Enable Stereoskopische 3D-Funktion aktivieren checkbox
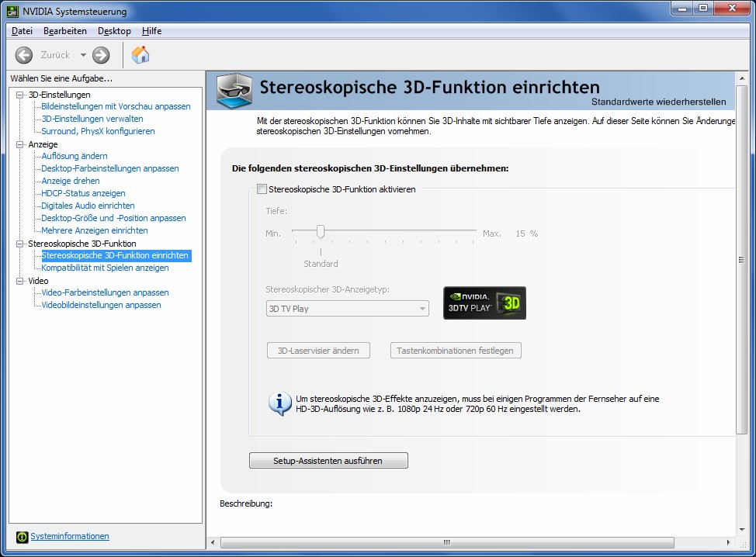 coord(262,189)
